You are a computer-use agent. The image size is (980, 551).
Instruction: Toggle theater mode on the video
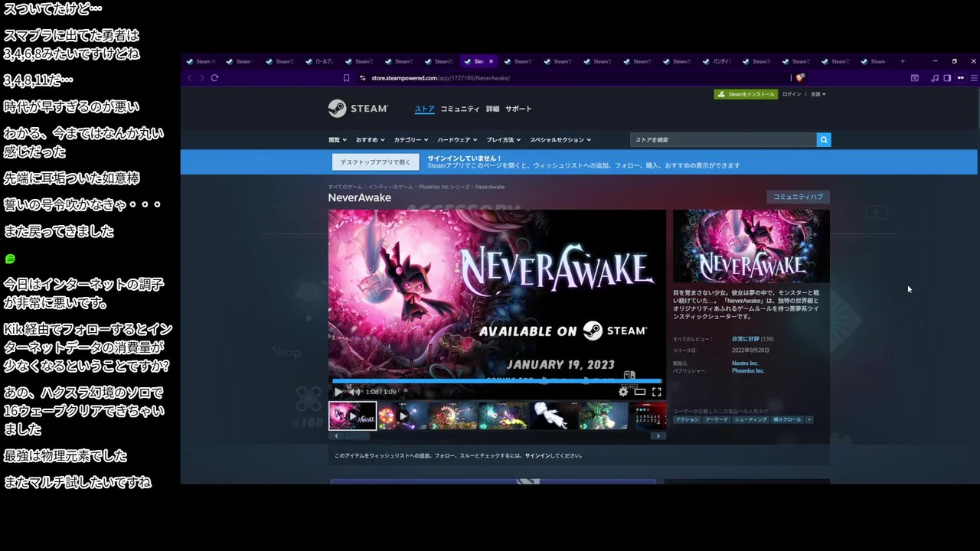[x=640, y=392]
